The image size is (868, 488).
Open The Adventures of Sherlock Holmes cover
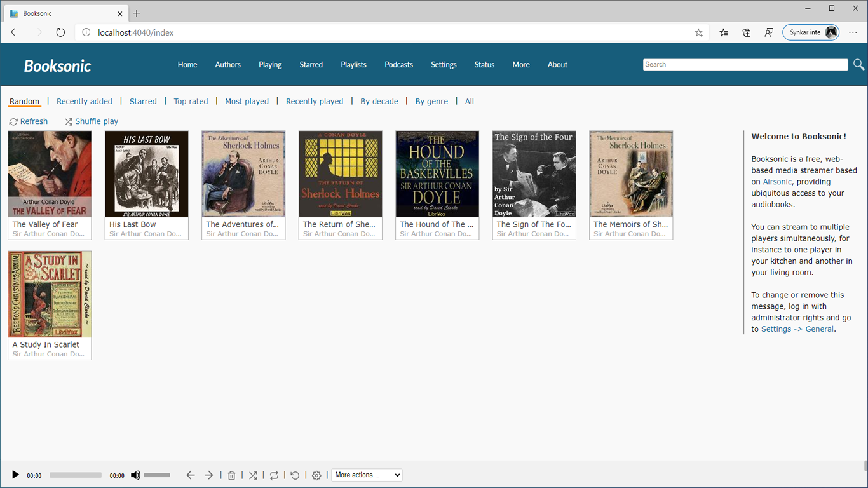point(243,174)
